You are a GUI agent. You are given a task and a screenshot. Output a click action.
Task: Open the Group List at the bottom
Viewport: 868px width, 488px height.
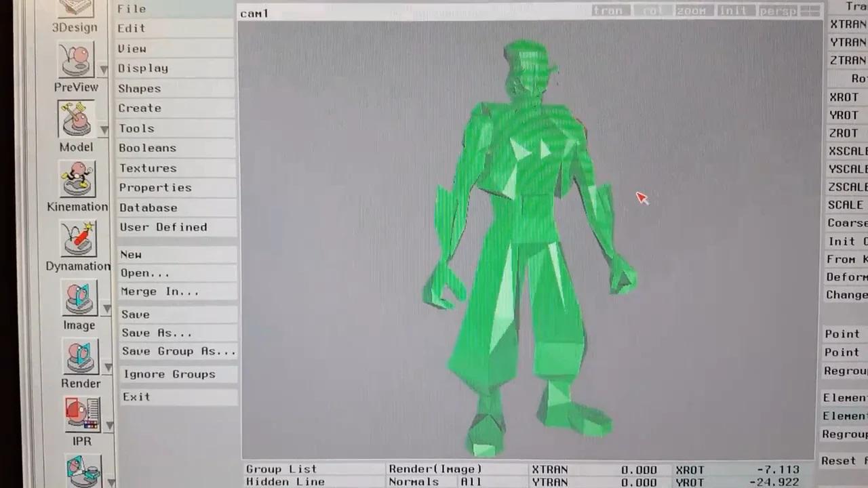(281, 468)
